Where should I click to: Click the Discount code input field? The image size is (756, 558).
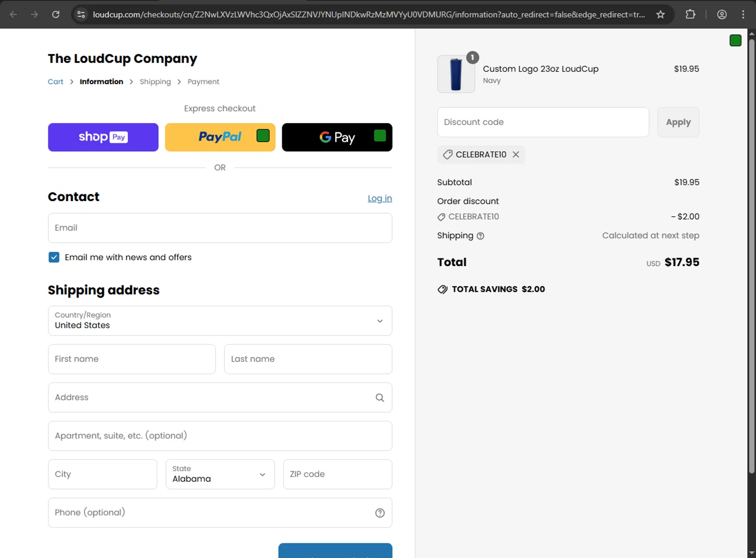[543, 122]
